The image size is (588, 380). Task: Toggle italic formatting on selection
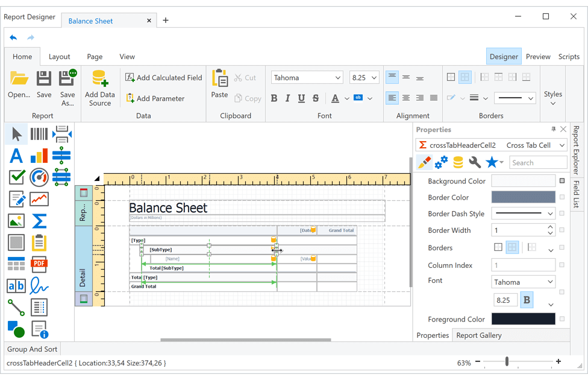[288, 98]
